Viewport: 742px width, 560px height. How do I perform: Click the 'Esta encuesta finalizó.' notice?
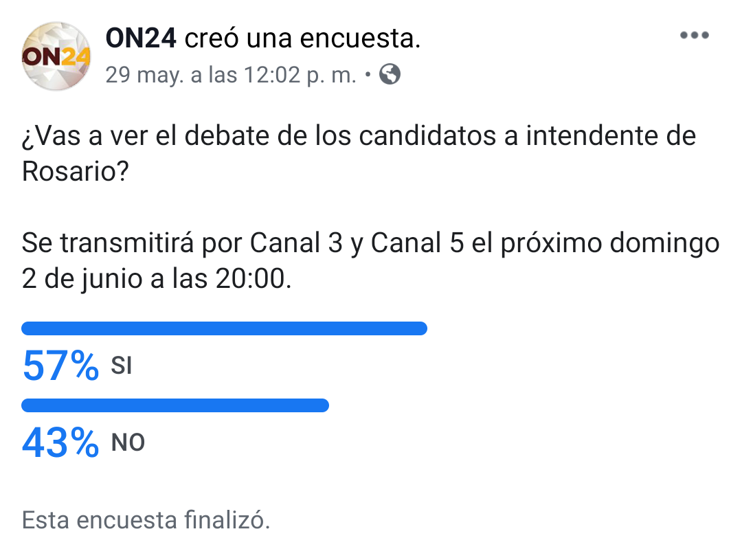pos(146,519)
